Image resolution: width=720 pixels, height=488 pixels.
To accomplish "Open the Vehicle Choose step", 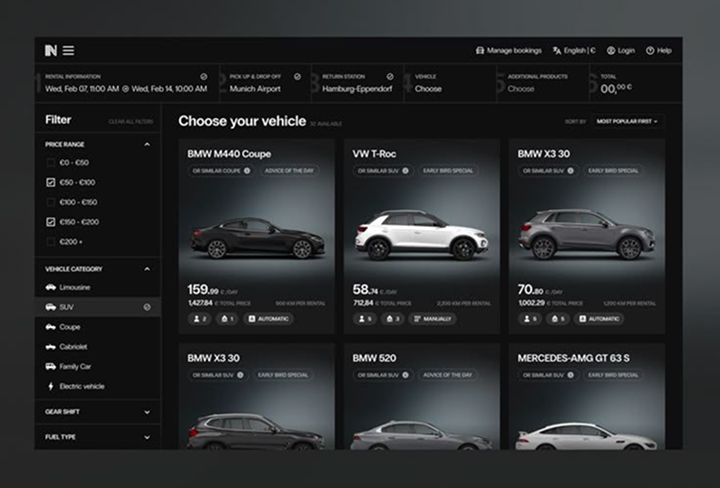I will click(x=450, y=83).
